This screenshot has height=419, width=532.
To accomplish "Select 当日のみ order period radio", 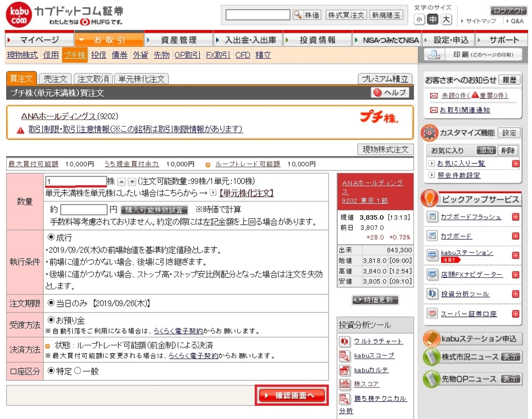I will point(51,303).
